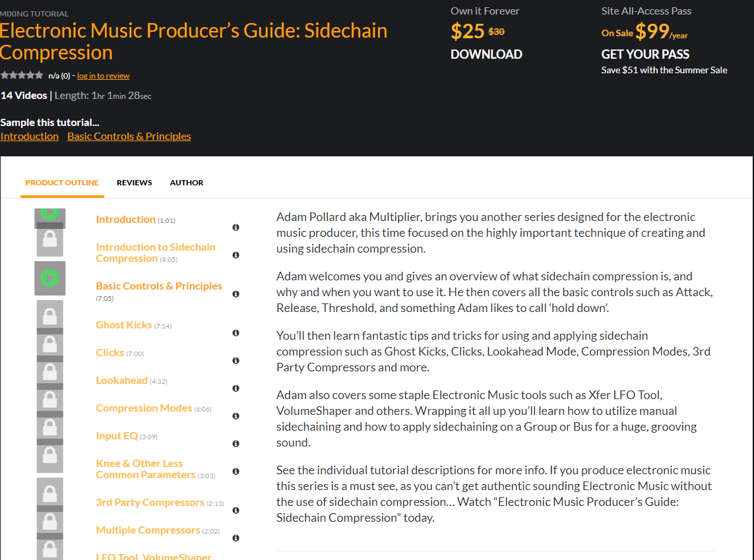Open the Author tab
Viewport: 754px width, 560px height.
pos(187,183)
